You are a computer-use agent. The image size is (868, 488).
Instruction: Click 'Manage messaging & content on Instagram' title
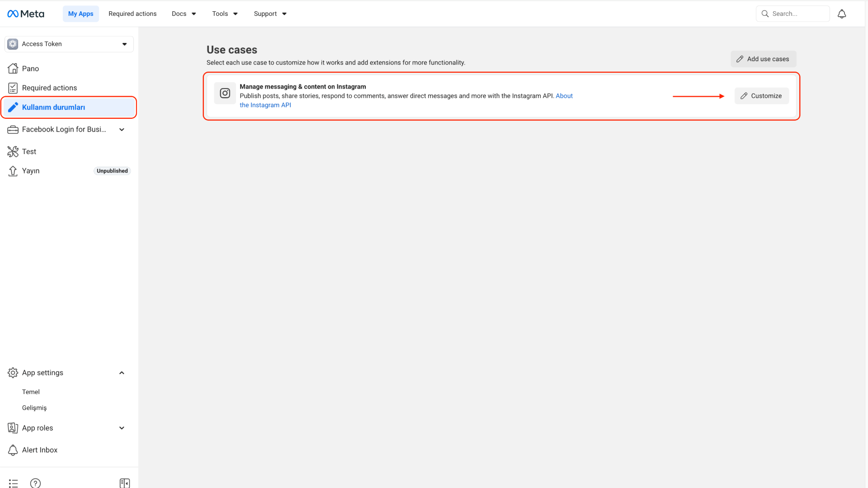click(x=303, y=87)
